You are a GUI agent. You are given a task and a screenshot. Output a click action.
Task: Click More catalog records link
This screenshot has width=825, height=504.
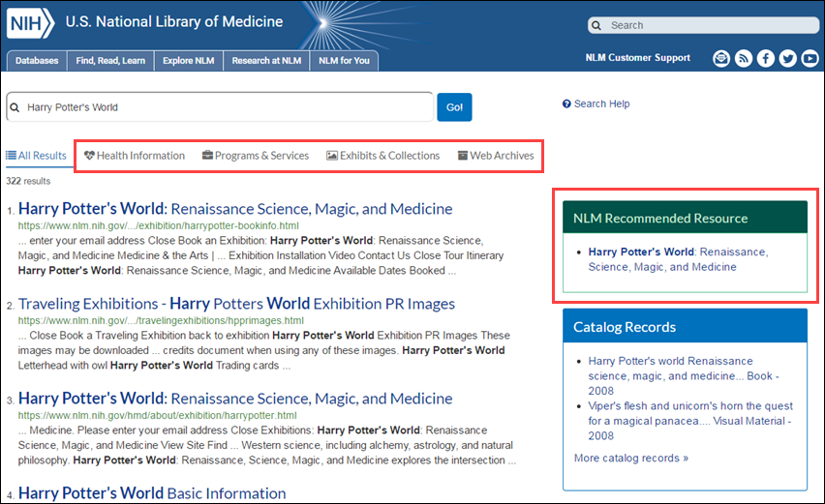click(x=630, y=459)
